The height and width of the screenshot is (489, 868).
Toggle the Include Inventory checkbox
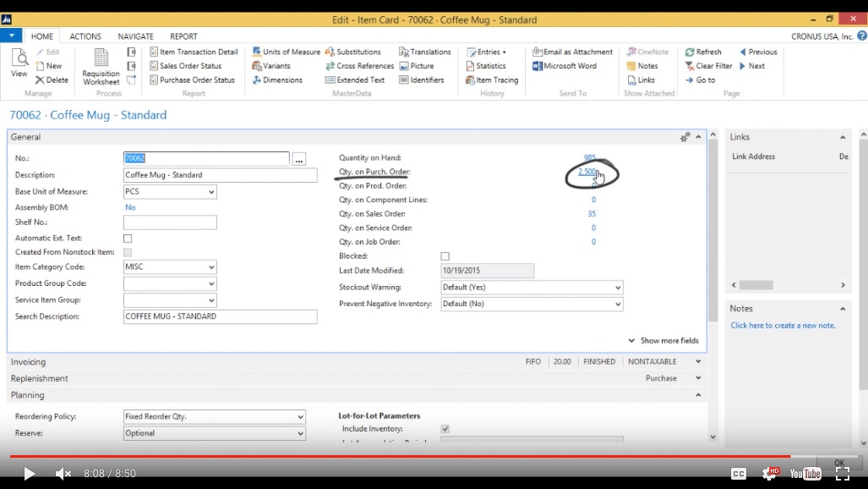point(445,429)
